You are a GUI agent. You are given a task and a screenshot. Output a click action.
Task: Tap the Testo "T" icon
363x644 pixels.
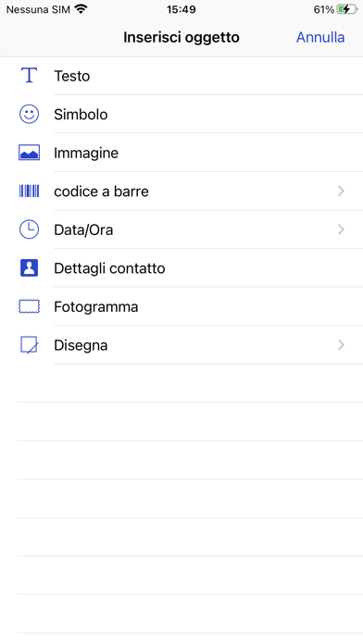pos(29,76)
